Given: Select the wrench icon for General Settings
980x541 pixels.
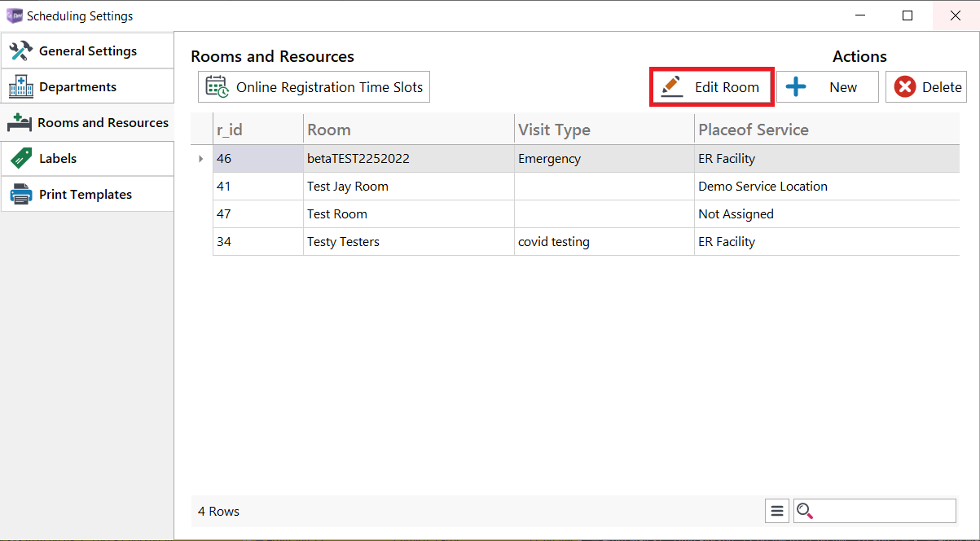Looking at the screenshot, I should pos(21,51).
